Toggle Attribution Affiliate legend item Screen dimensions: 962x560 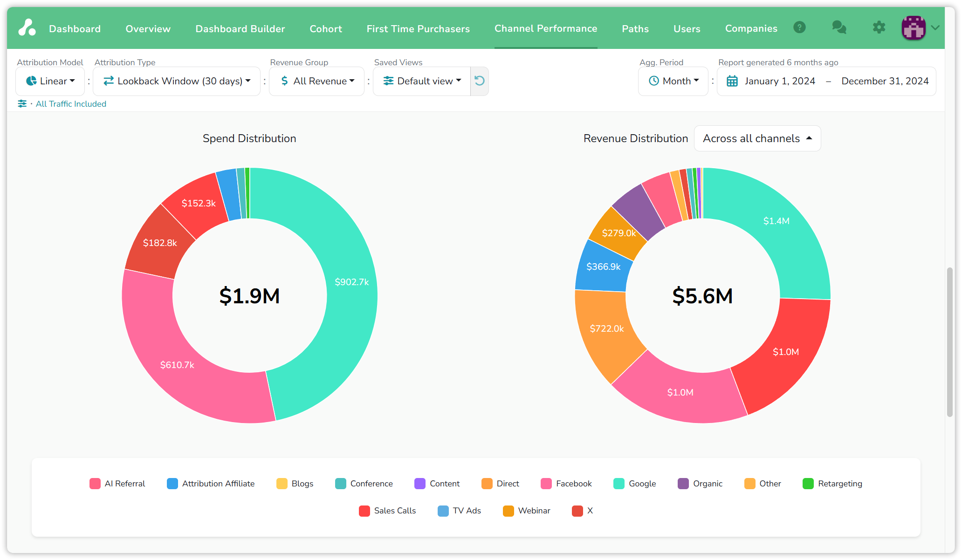tap(211, 484)
